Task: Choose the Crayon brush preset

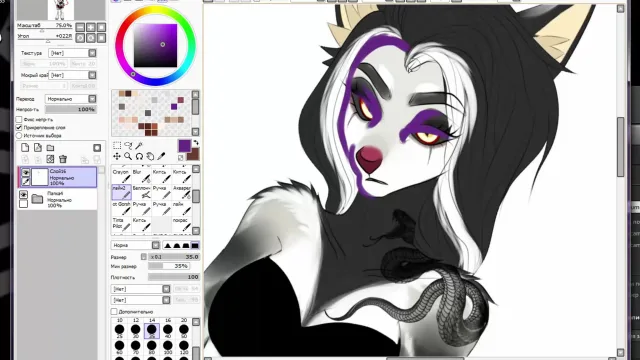Action: pos(121,176)
